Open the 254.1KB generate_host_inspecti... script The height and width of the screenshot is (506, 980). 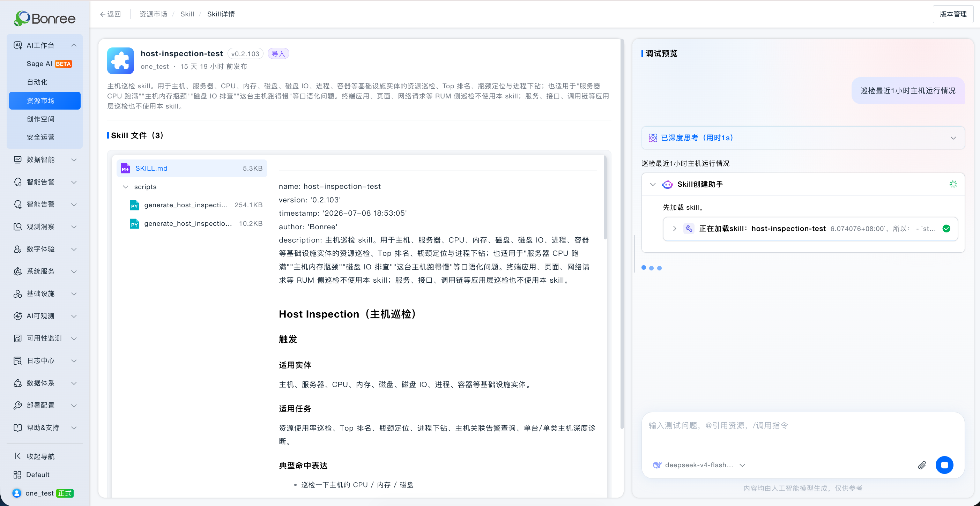[192, 205]
